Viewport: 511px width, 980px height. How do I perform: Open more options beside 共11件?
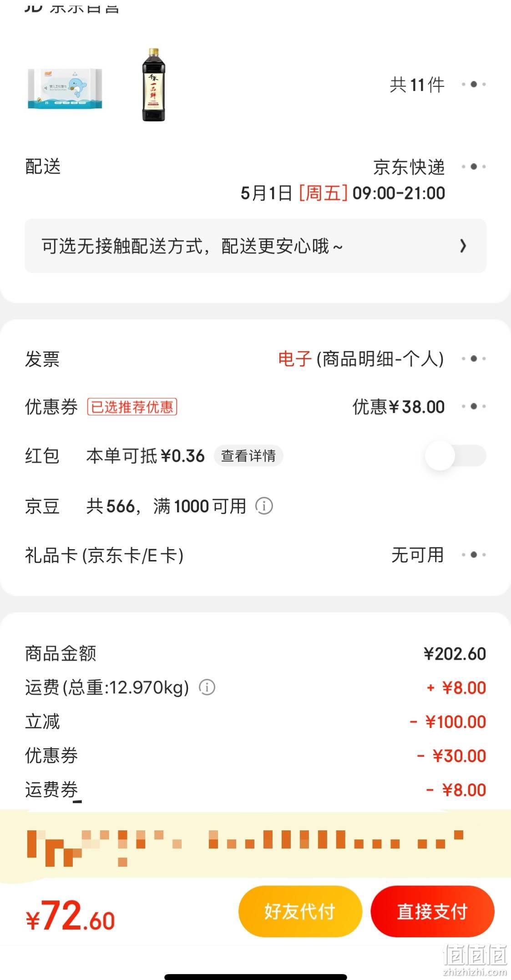tap(474, 84)
